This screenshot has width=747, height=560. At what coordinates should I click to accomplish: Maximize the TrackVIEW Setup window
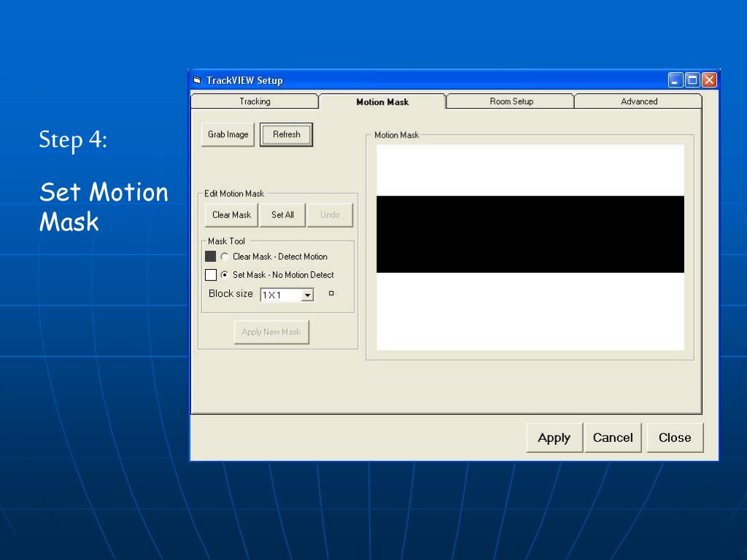[692, 80]
